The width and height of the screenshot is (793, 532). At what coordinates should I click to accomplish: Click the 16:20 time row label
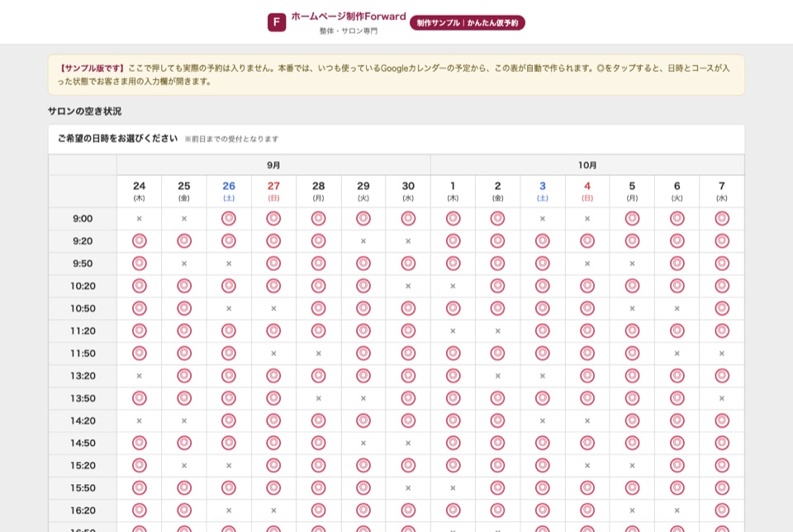click(83, 511)
